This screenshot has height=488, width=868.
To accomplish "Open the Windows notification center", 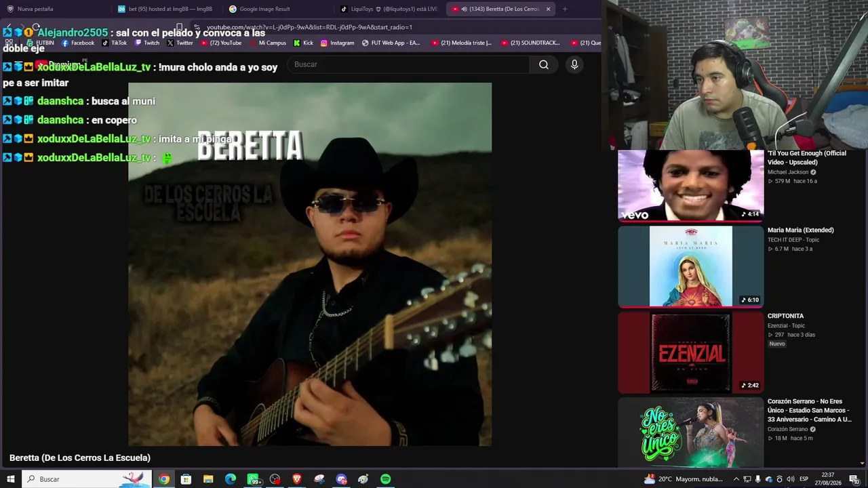I will click(x=854, y=479).
